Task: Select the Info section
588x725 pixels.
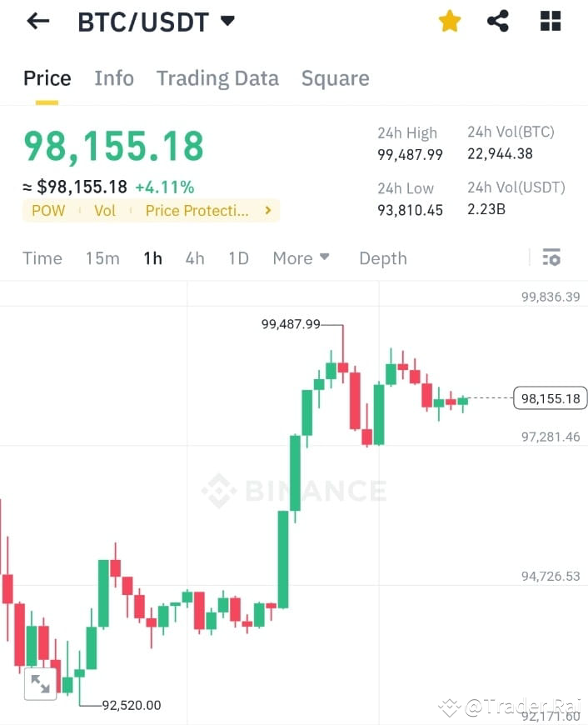Action: 114,77
